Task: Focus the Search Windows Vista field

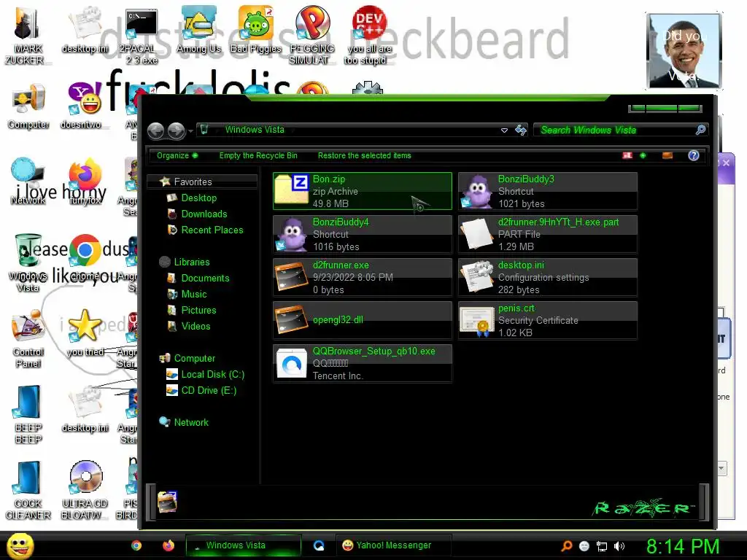Action: coord(621,130)
